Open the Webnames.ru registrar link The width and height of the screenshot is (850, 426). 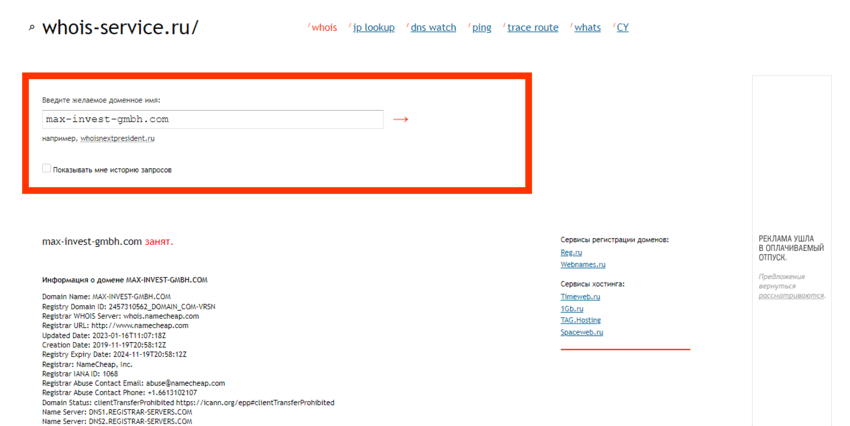582,265
